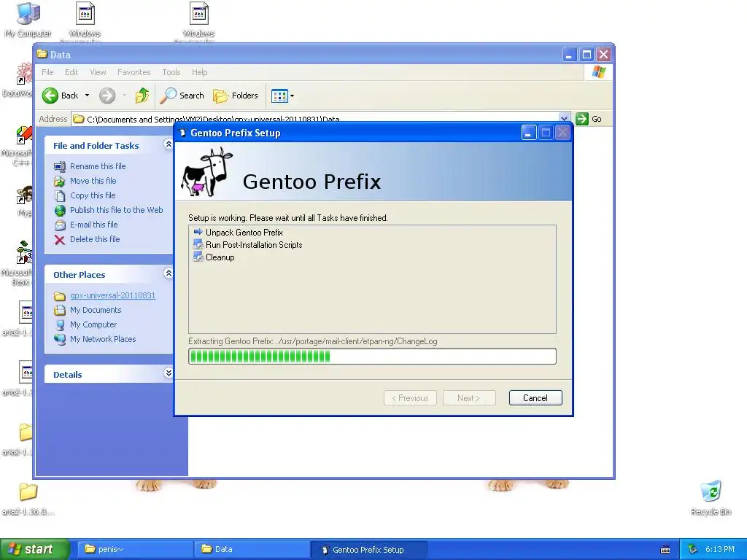Click the My Network Places icon

click(60, 340)
